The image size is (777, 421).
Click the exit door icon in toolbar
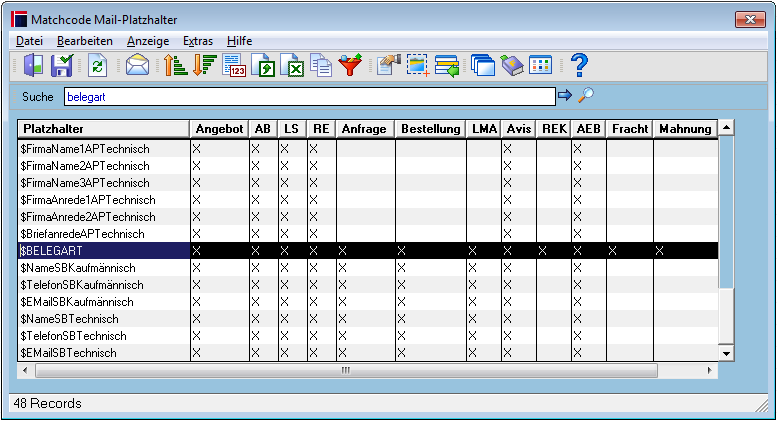pyautogui.click(x=33, y=65)
